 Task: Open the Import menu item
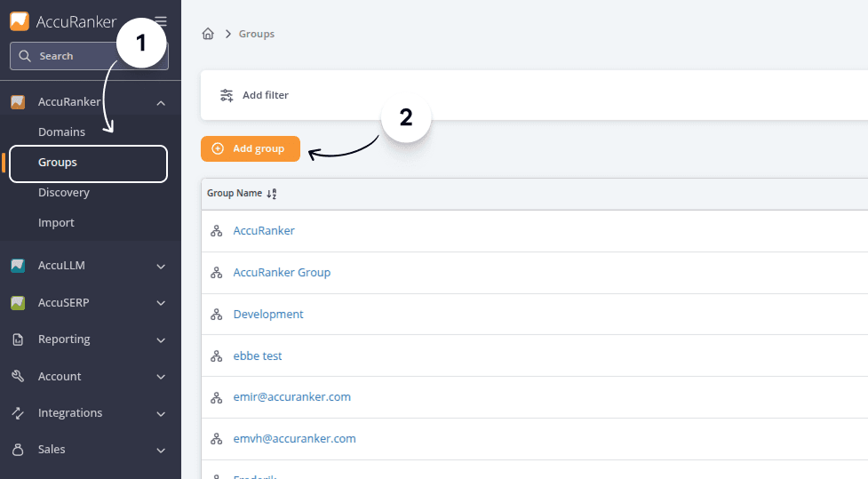click(56, 222)
